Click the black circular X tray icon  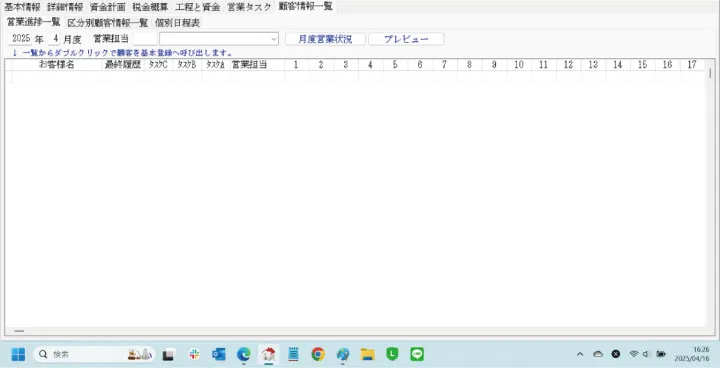coord(616,354)
